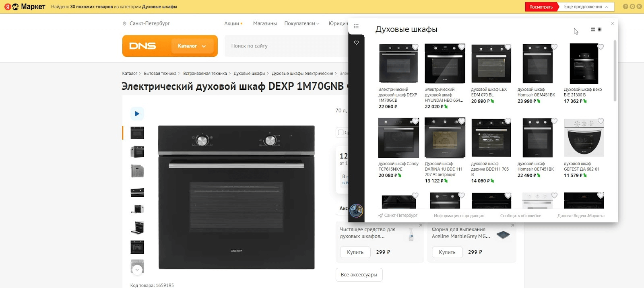Click Все аксессуары button

click(359, 275)
